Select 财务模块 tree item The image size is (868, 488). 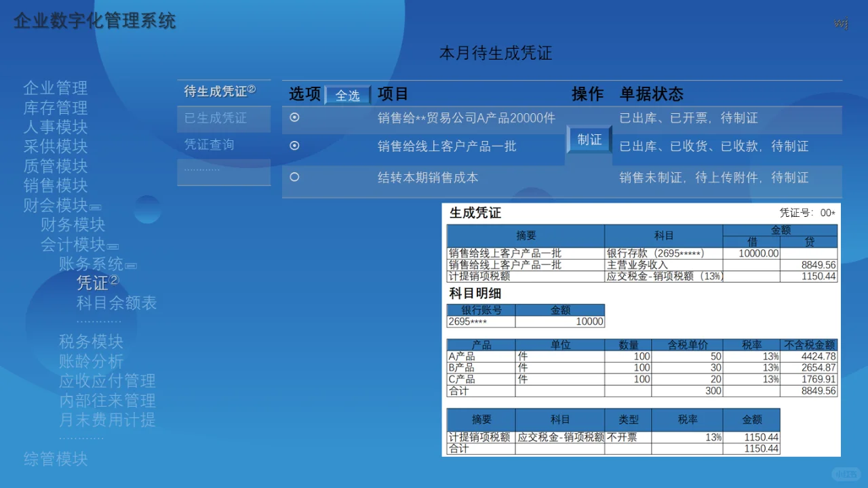73,224
